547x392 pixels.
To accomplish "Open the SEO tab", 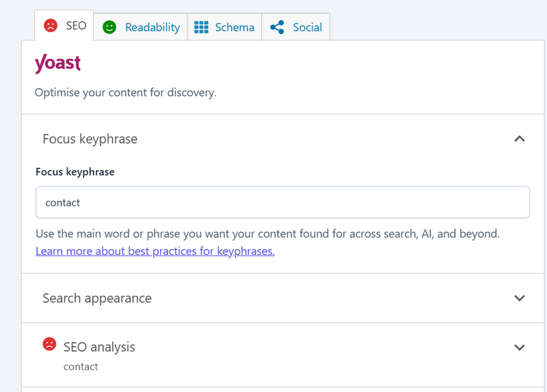I will [64, 25].
